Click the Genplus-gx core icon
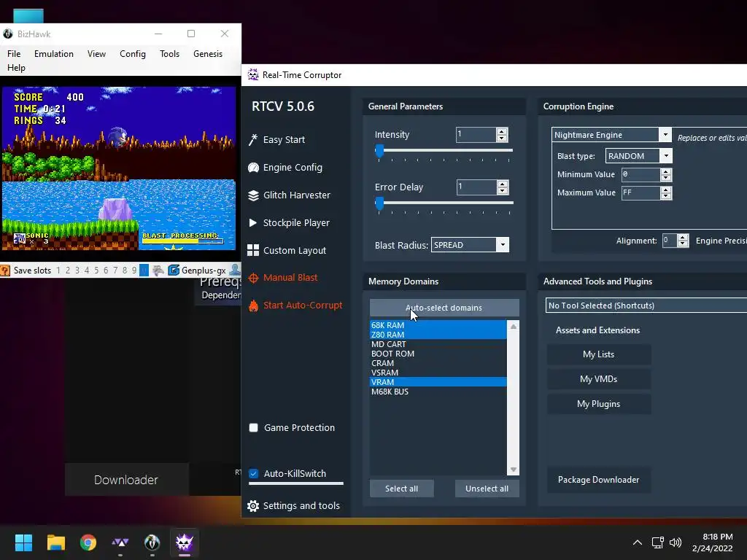 (174, 271)
